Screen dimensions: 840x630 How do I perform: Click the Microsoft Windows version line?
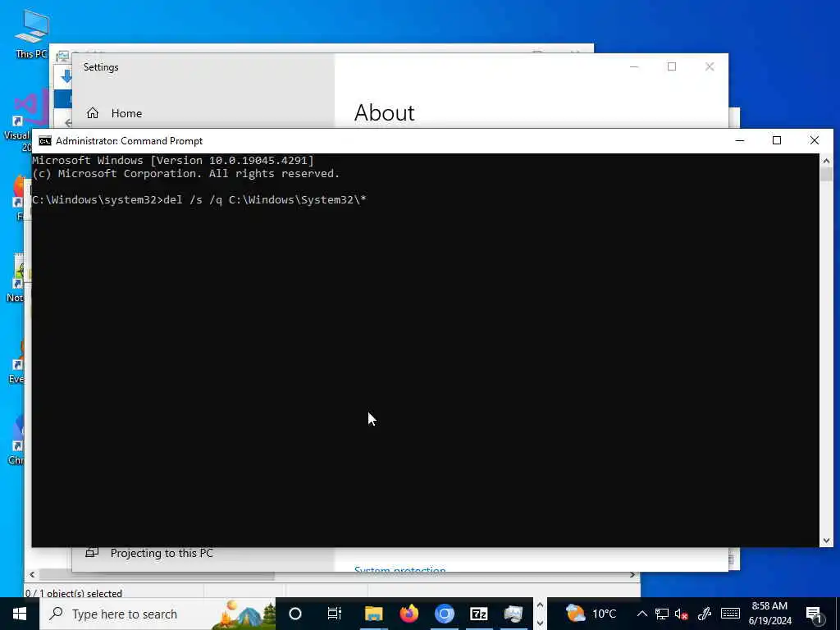pyautogui.click(x=172, y=160)
